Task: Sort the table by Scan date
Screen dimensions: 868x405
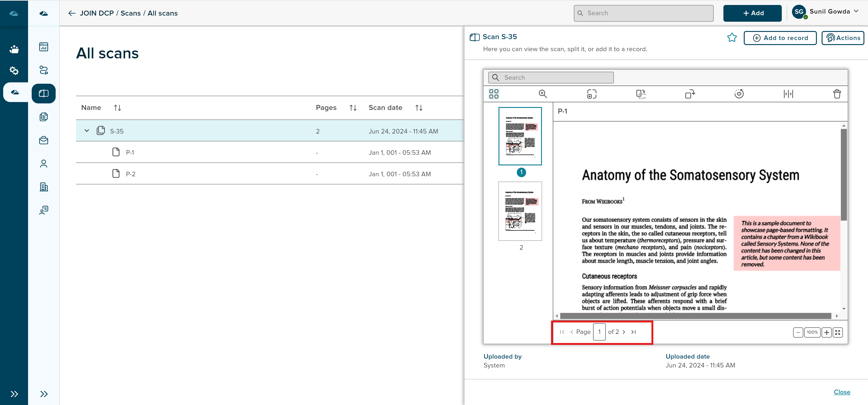Action: coord(419,108)
